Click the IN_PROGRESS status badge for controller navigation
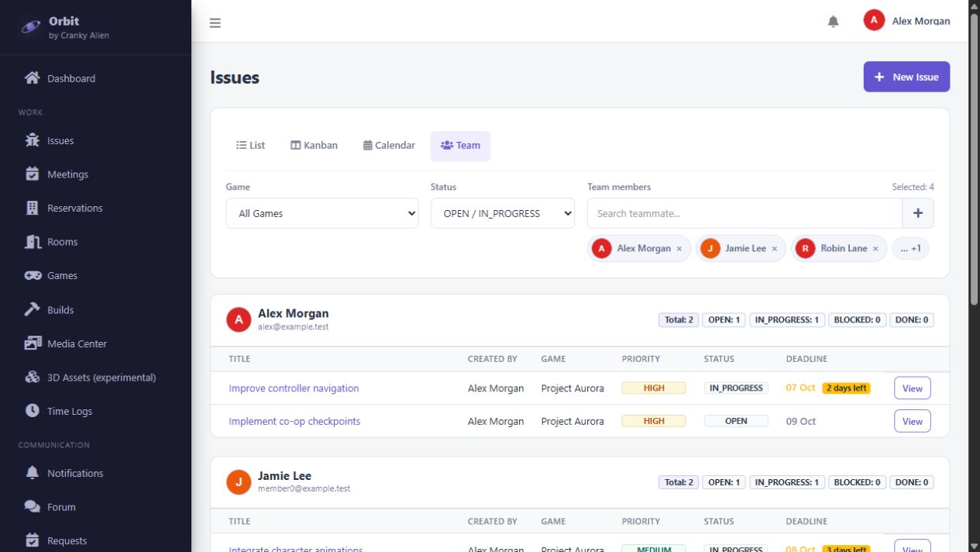 pyautogui.click(x=736, y=388)
